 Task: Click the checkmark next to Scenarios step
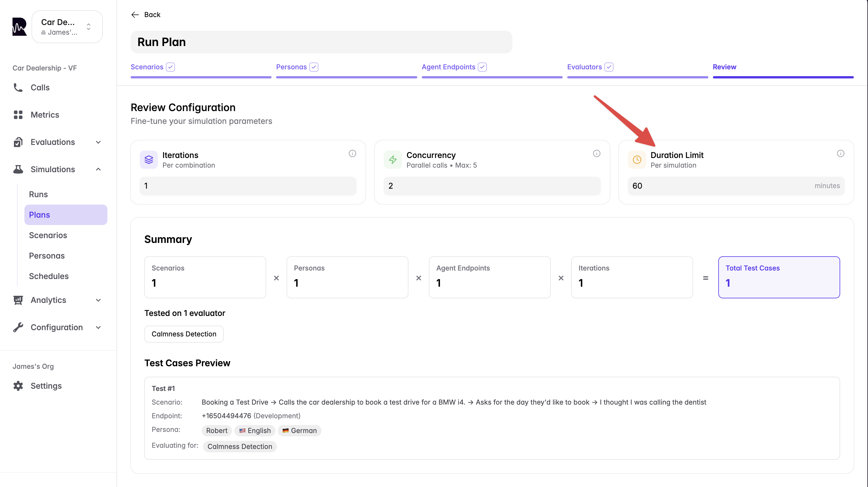(170, 67)
